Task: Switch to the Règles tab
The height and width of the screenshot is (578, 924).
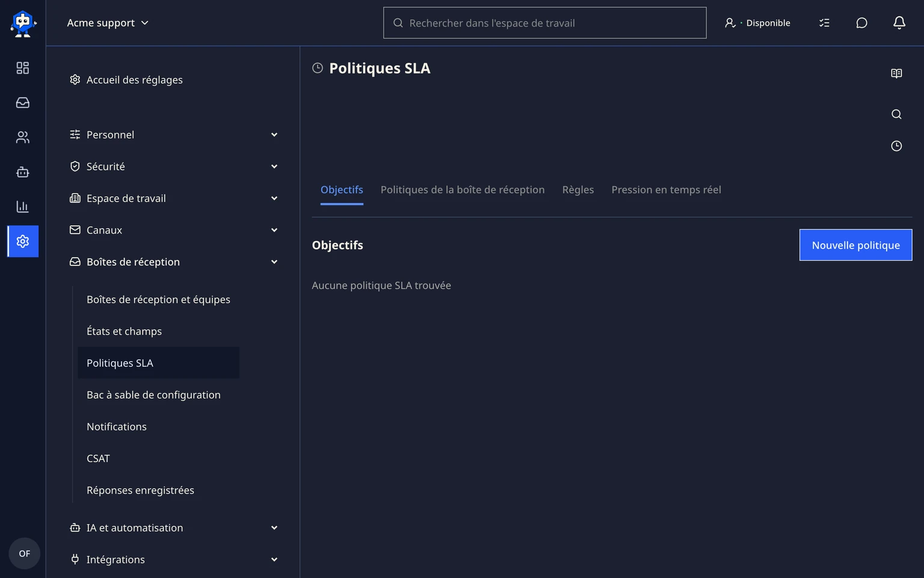Action: pyautogui.click(x=578, y=190)
